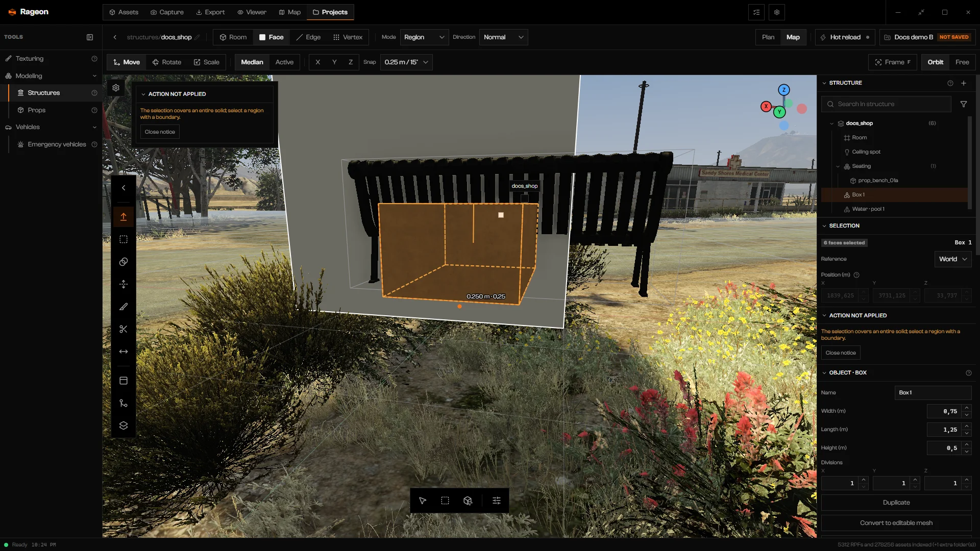The image size is (980, 551).
Task: Toggle X axis constraint
Action: pos(318,62)
